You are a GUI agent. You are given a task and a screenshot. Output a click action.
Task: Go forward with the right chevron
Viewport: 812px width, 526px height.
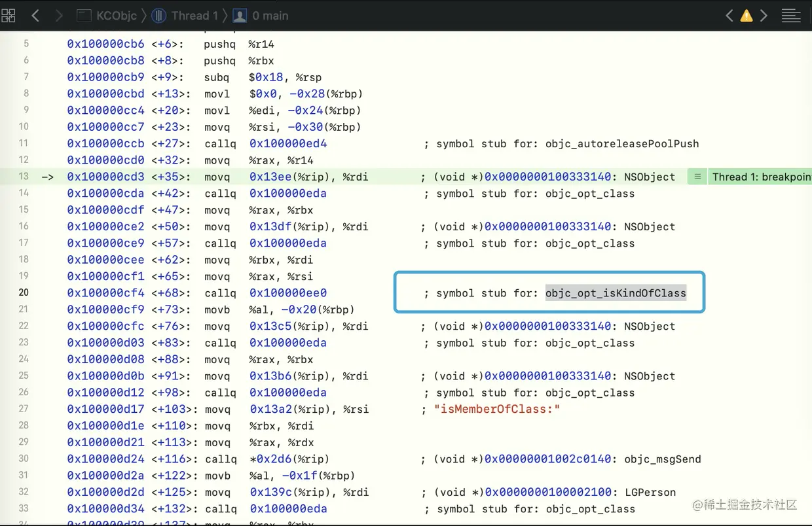59,16
